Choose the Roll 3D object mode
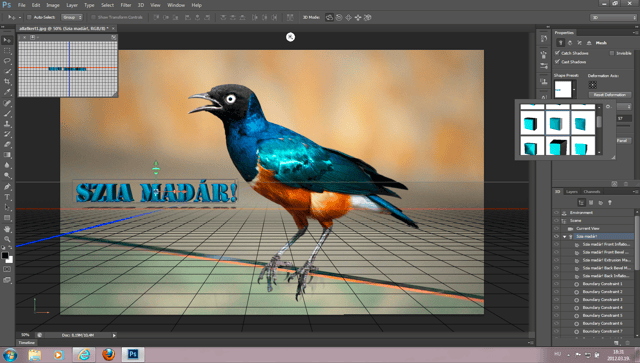This screenshot has width=640, height=363. (x=339, y=18)
